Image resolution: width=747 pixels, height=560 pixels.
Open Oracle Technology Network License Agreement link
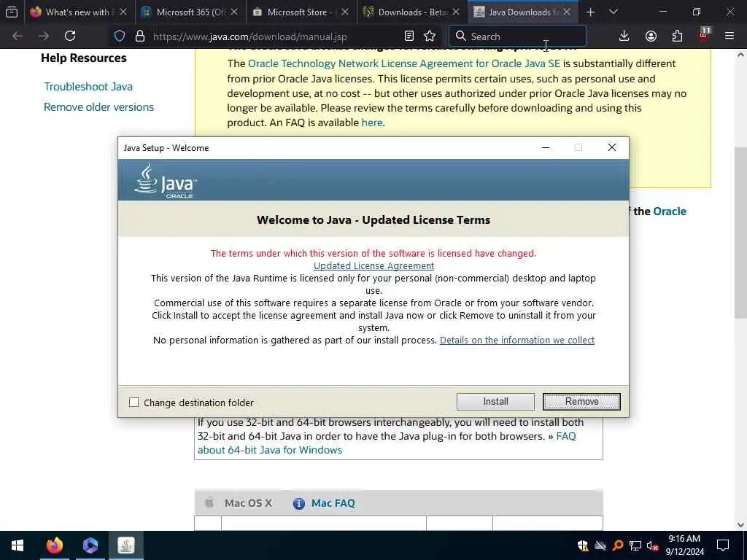[x=404, y=64]
